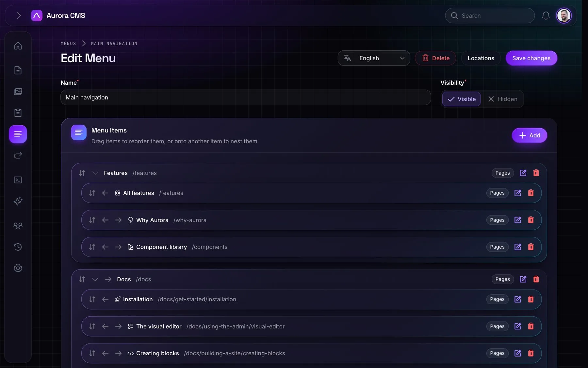Screen dimensions: 588x368
Task: Delete the Why Aurora menu item
Action: coord(531,220)
